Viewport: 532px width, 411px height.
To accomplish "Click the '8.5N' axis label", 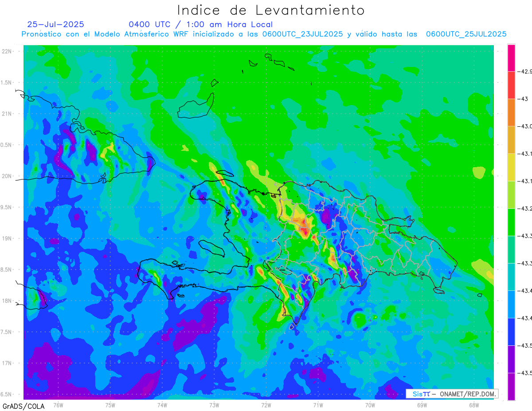I will 7,270.
